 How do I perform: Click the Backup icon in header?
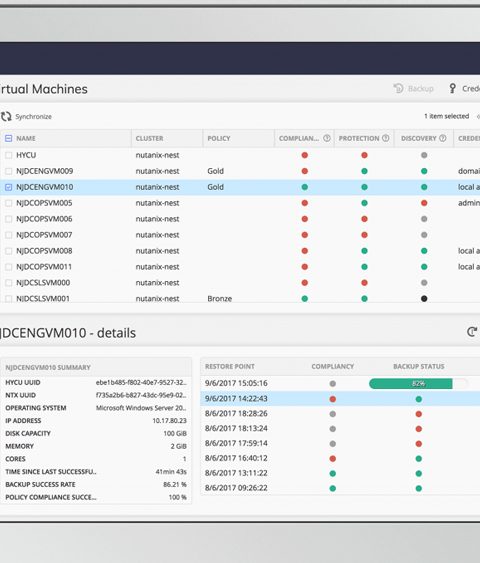point(399,88)
